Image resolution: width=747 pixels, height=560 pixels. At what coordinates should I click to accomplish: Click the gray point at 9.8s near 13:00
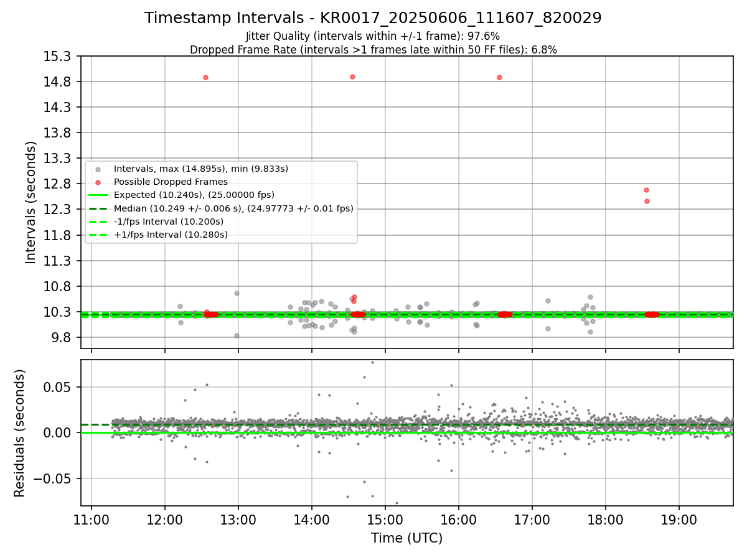tap(237, 335)
